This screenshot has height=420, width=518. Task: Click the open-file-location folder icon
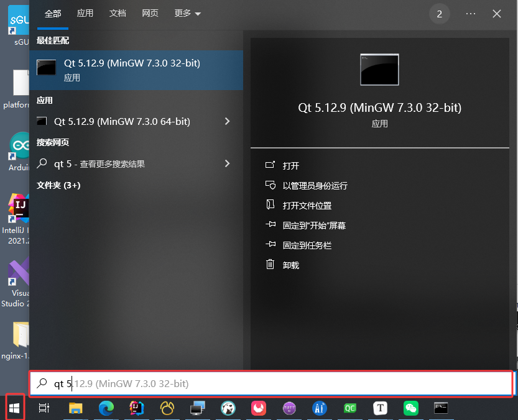(271, 204)
